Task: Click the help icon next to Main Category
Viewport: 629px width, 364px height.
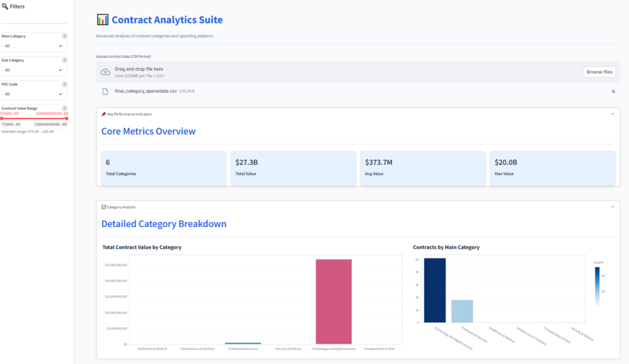Action: coord(64,36)
